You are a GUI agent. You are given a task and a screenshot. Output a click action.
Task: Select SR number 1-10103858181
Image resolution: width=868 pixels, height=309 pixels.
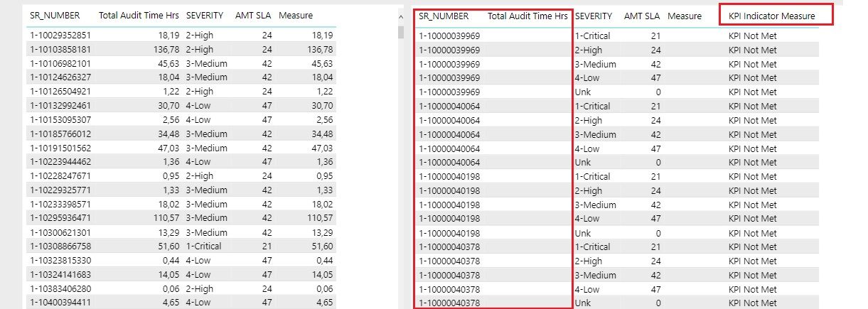tap(60, 50)
